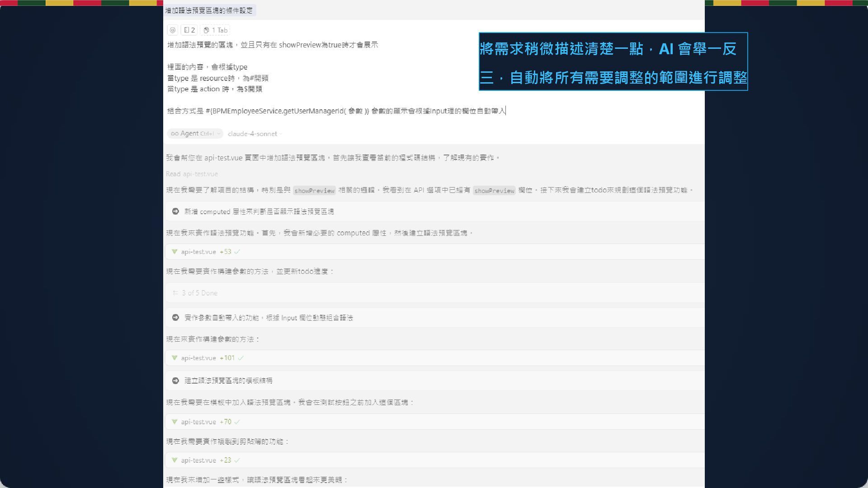868x488 pixels.
Task: Click the Vue icon on the api-test.vue +53 row
Action: coord(175,252)
